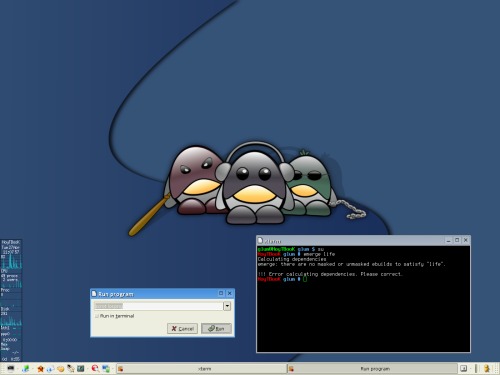Click the terminal launcher icon in panel
500x375 pixels.
[x=11, y=368]
